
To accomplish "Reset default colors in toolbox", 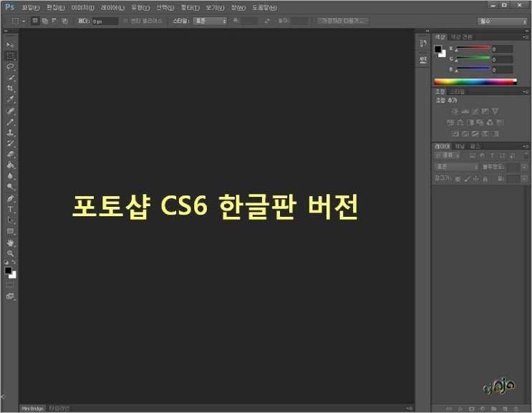I will tap(6, 262).
